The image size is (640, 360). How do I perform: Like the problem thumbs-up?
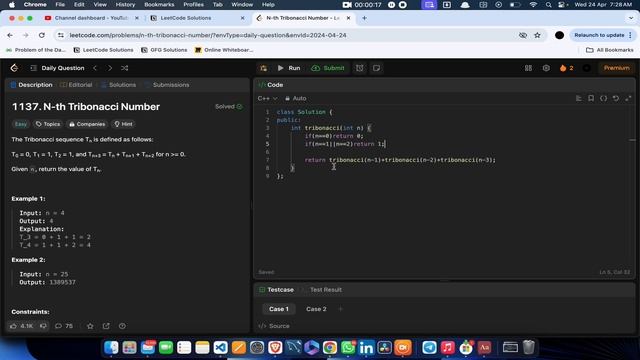(x=22, y=326)
